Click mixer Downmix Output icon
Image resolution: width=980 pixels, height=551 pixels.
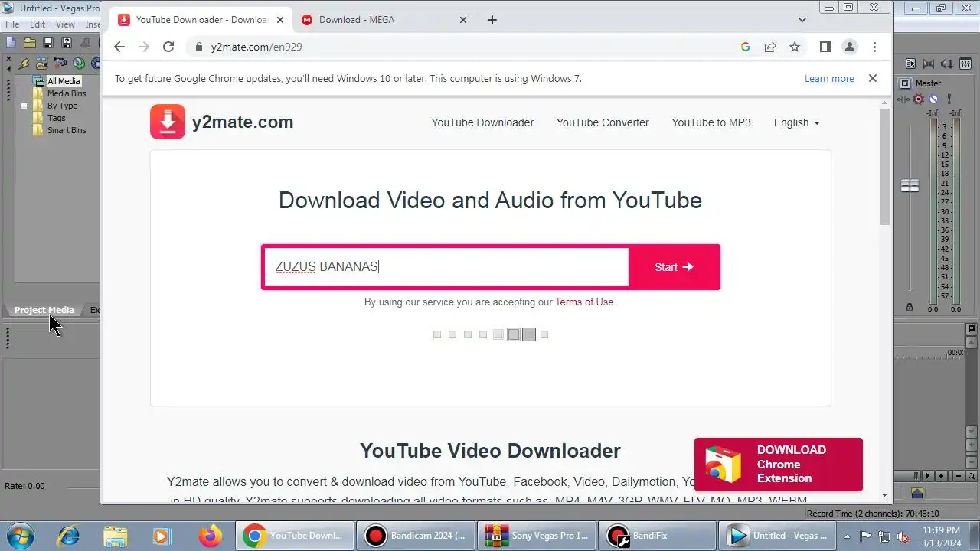click(929, 64)
